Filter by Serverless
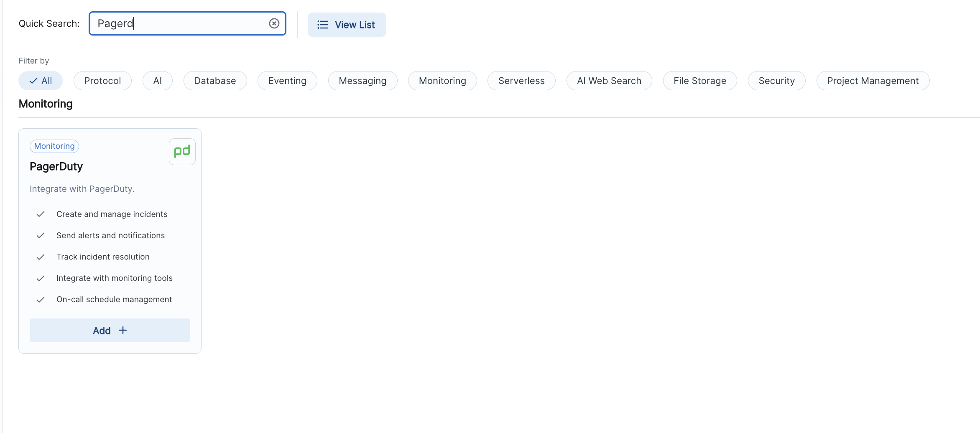 (521, 81)
